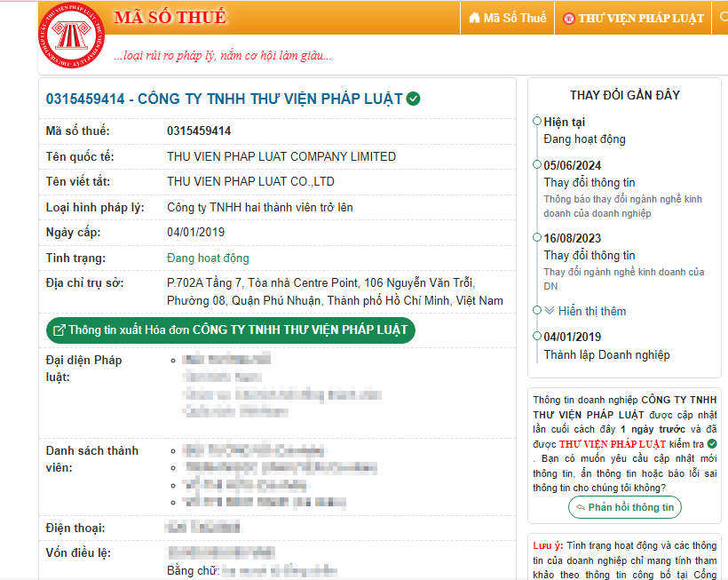Click the red circle icon in THƯ VIỆN menu
Image resolution: width=728 pixels, height=580 pixels.
click(568, 19)
